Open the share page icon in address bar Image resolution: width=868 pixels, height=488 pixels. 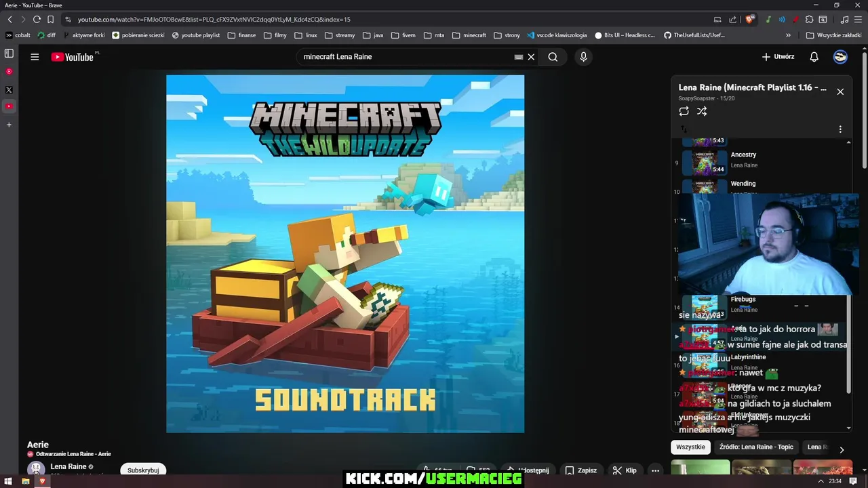(x=733, y=20)
